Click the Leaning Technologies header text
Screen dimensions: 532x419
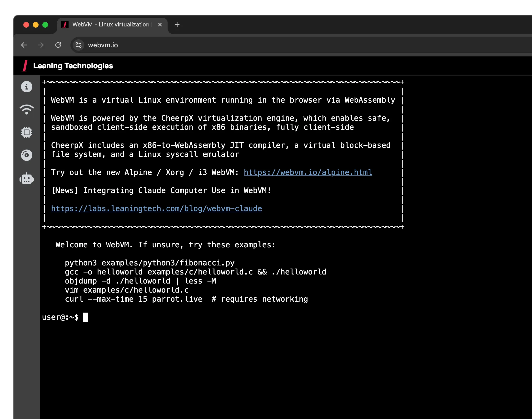[x=73, y=66]
